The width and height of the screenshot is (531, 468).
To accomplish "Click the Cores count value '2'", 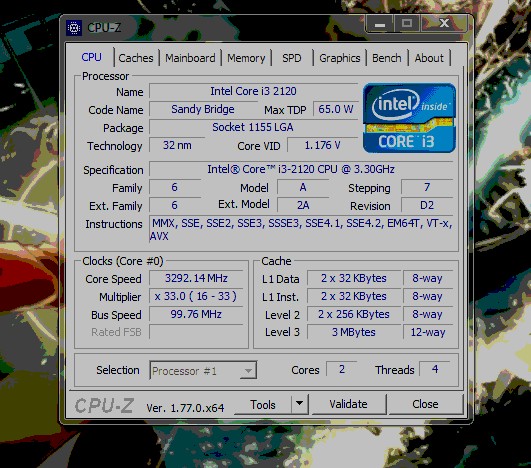I will (342, 369).
